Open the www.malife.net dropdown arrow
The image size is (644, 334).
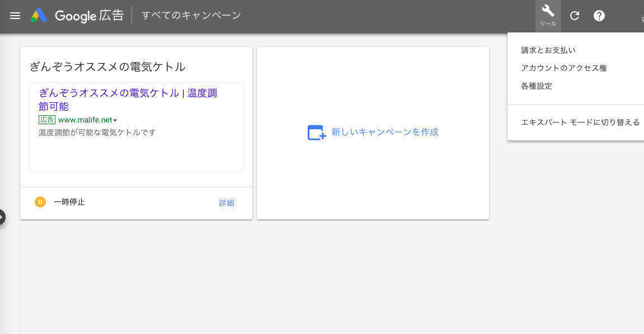[x=115, y=120]
